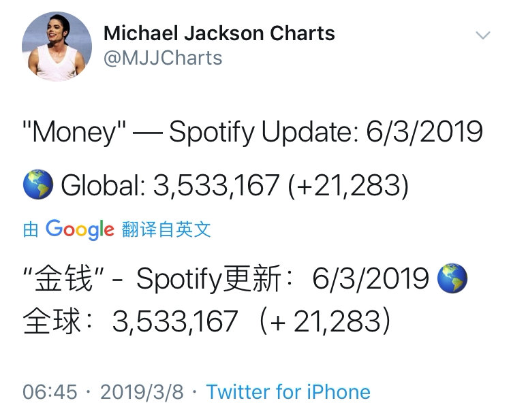The image size is (511, 420).
Task: Open the @MJJCharts handle
Action: [x=163, y=59]
